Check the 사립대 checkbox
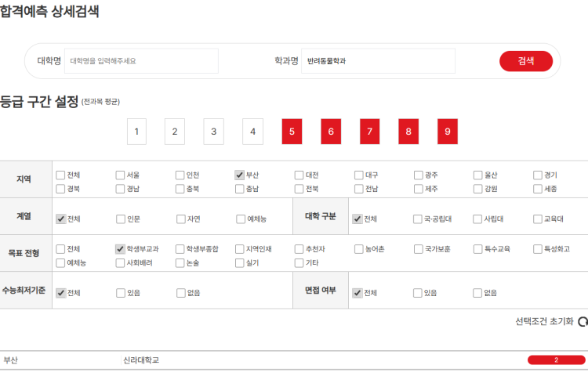The height and width of the screenshot is (376, 588). tap(477, 219)
